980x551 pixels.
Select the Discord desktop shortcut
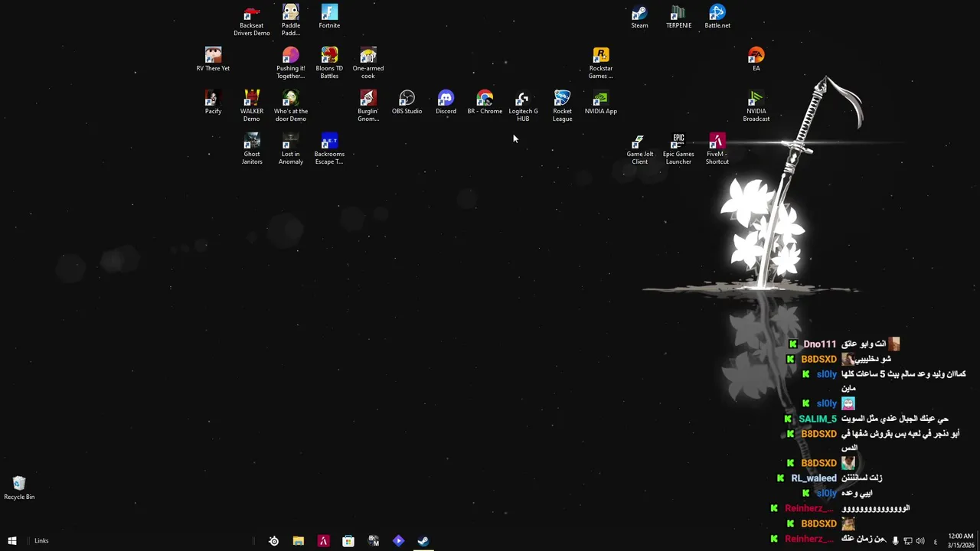pyautogui.click(x=446, y=103)
